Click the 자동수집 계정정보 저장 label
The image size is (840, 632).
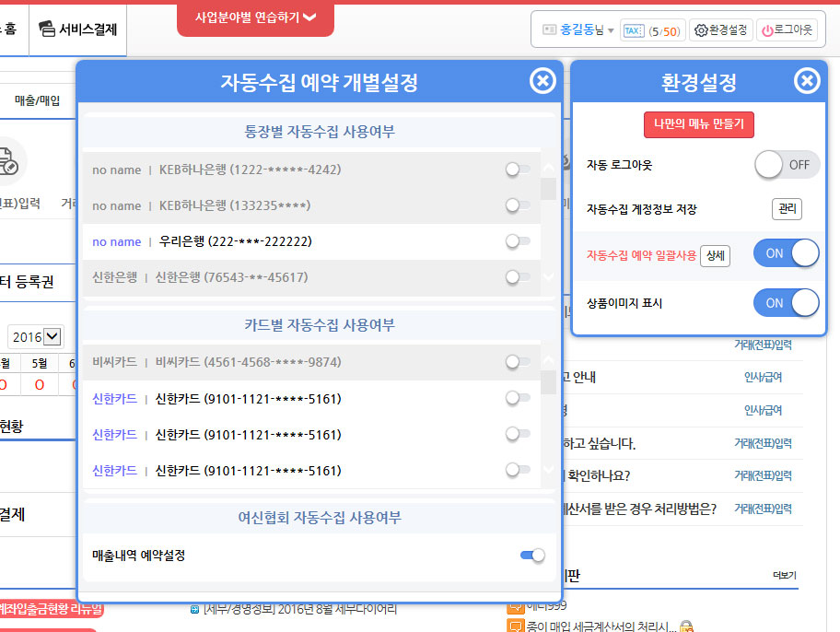[x=641, y=209]
